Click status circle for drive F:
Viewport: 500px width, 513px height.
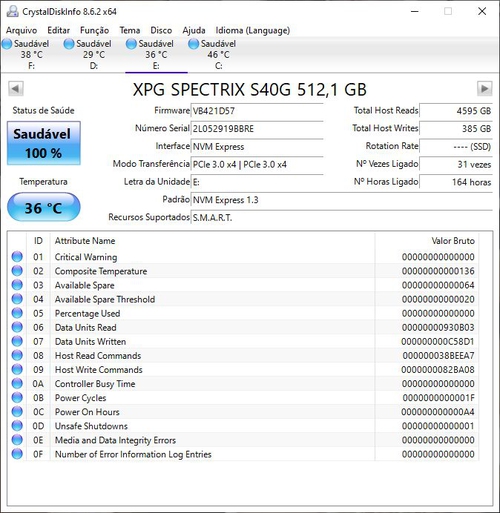click(x=7, y=44)
